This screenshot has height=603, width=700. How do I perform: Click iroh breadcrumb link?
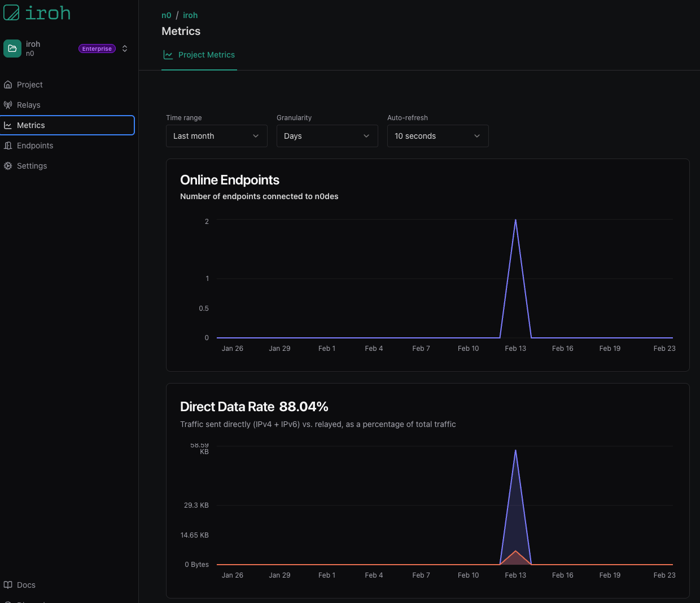tap(190, 15)
